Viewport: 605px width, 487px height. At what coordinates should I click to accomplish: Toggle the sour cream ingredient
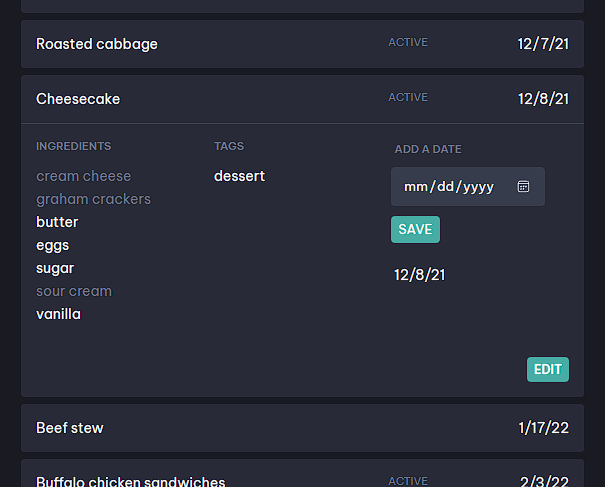point(74,291)
